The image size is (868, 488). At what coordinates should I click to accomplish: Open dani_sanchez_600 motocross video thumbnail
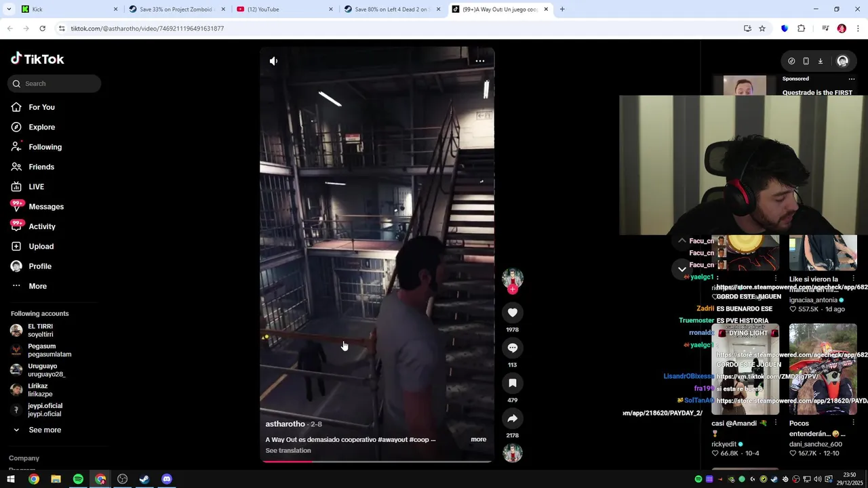coord(823,369)
